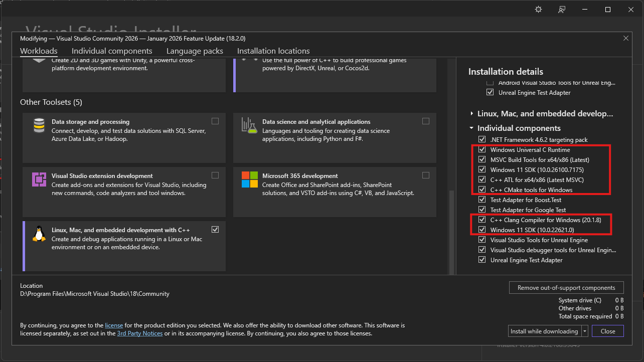Click the Visual Studio extension development icon
Viewport: 644px width, 362px height.
click(39, 179)
